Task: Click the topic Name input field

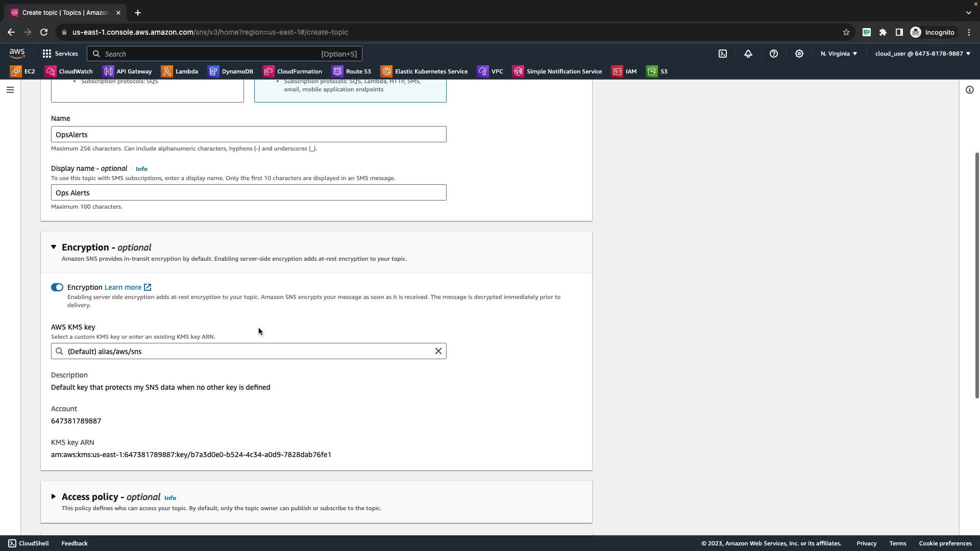Action: coord(249,135)
